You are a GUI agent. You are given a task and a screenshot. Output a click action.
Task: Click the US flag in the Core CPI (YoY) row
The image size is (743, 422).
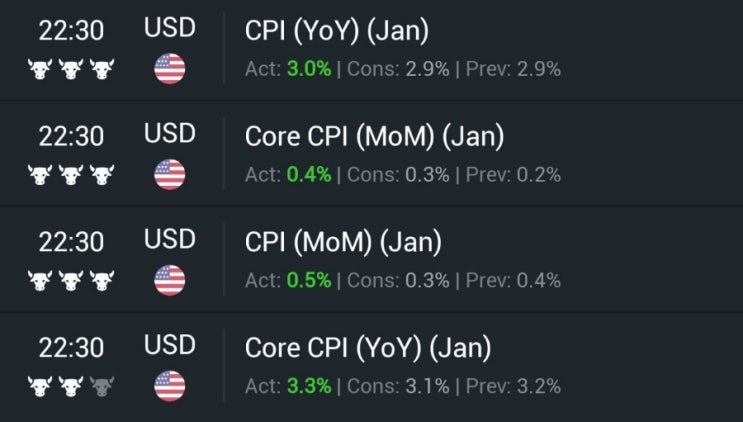tap(170, 385)
